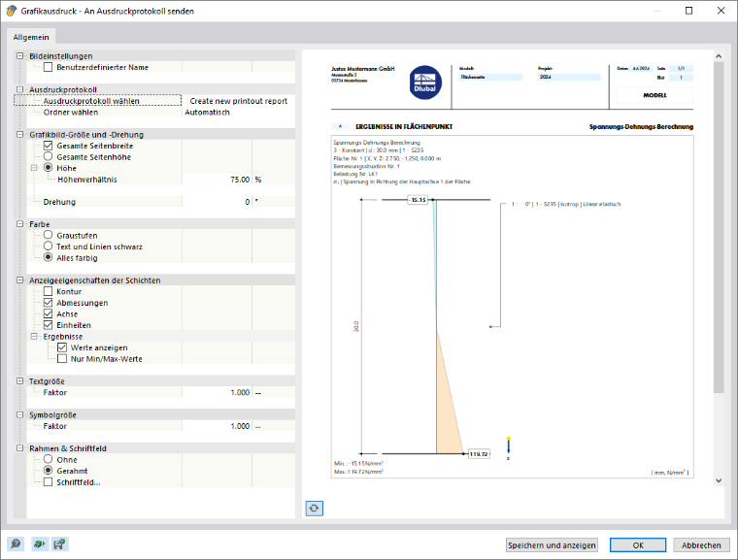Collapse the Ergebnisse sub-node
The image size is (738, 560).
tap(34, 336)
